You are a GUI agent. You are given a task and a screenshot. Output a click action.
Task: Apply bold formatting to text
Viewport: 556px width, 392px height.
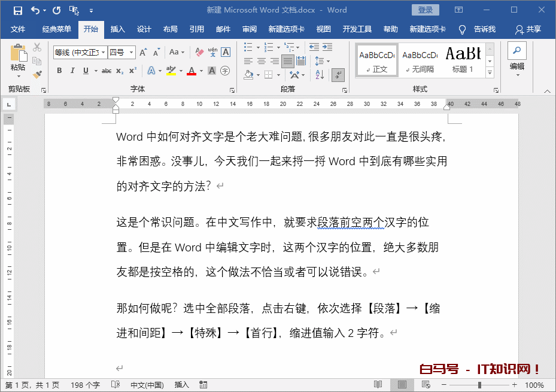click(x=59, y=70)
